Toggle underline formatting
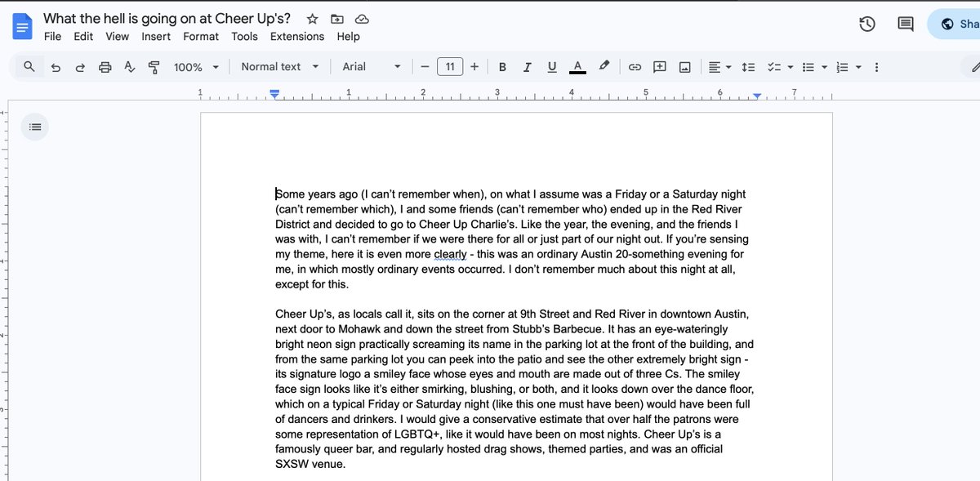This screenshot has height=481, width=980. coord(552,67)
